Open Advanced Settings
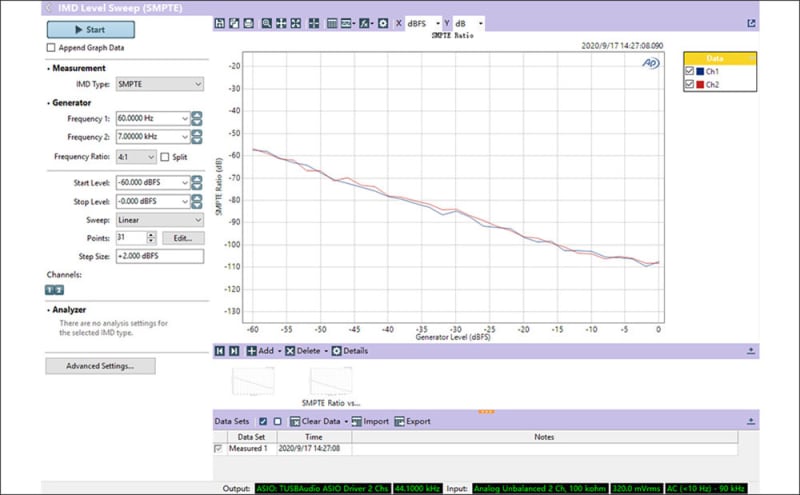This screenshot has width=800, height=495. 101,366
